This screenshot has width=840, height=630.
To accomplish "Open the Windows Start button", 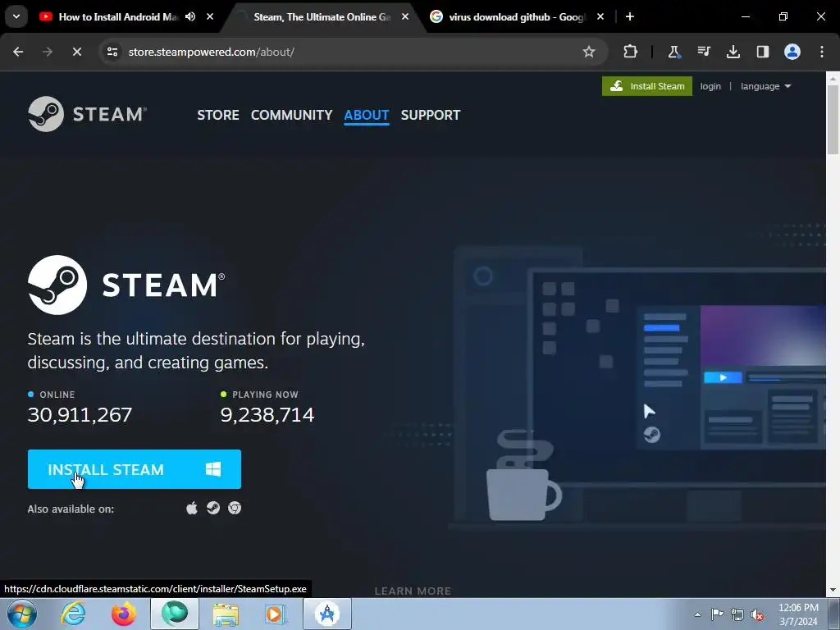I will point(22,614).
